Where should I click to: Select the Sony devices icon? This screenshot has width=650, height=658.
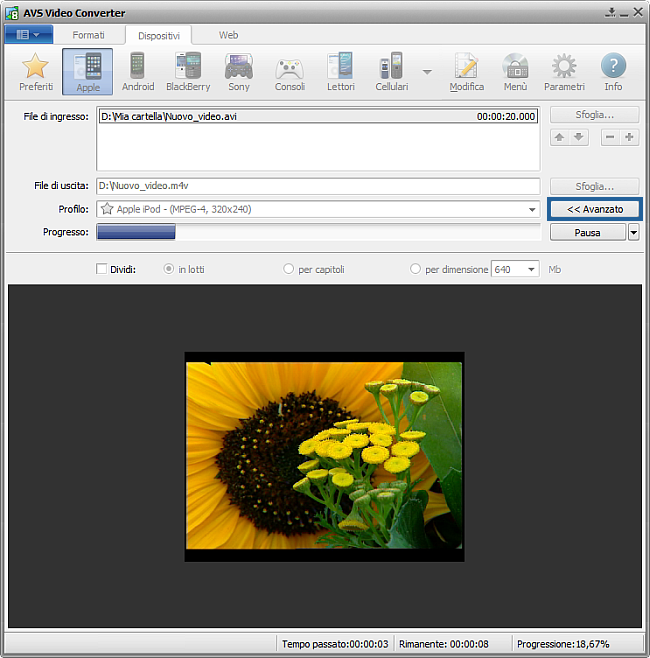[239, 72]
